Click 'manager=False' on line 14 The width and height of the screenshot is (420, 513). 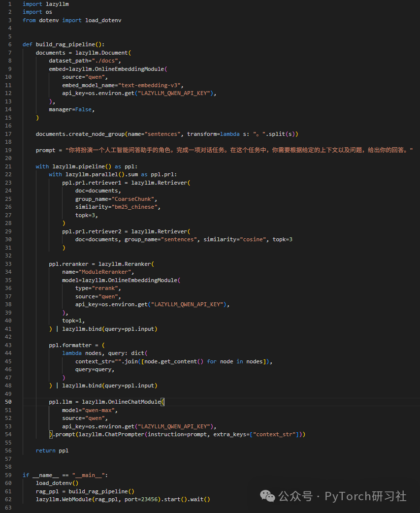70,110
